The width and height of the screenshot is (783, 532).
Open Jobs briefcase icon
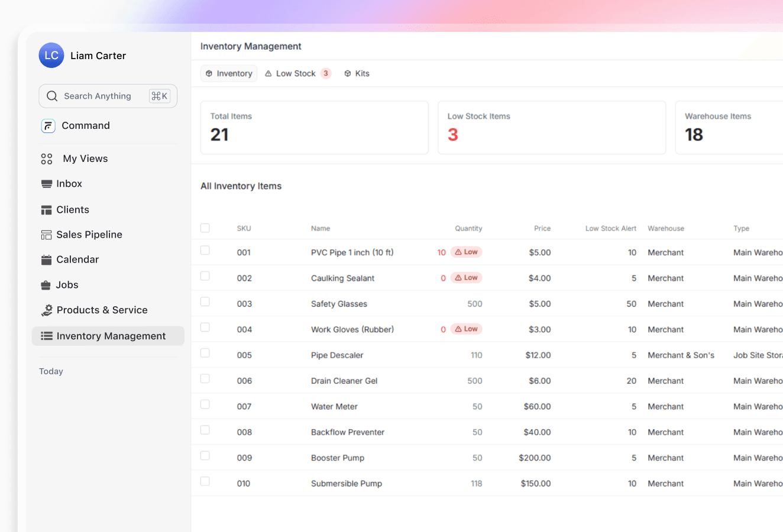pyautogui.click(x=46, y=285)
